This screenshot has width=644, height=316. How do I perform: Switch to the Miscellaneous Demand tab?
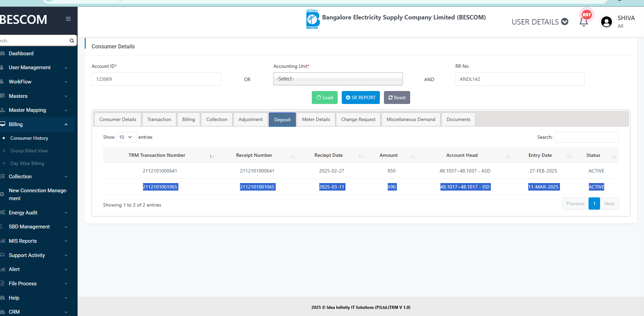coord(411,119)
